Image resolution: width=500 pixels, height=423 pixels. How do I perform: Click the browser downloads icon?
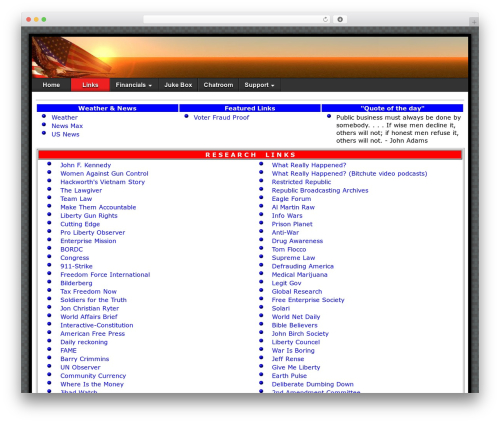pyautogui.click(x=340, y=19)
